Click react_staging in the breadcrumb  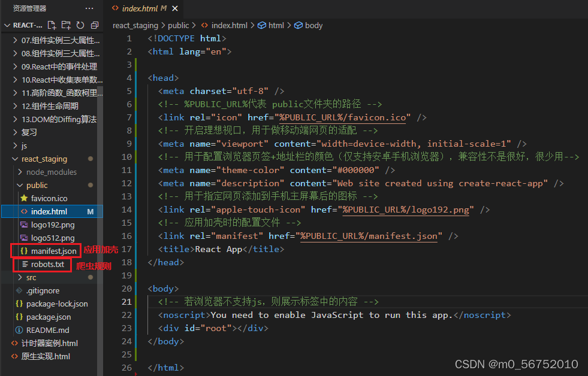[135, 26]
